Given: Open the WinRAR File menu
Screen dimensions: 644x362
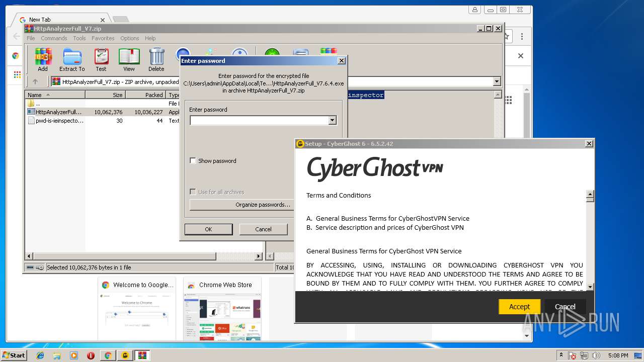Looking at the screenshot, I should pyautogui.click(x=31, y=38).
